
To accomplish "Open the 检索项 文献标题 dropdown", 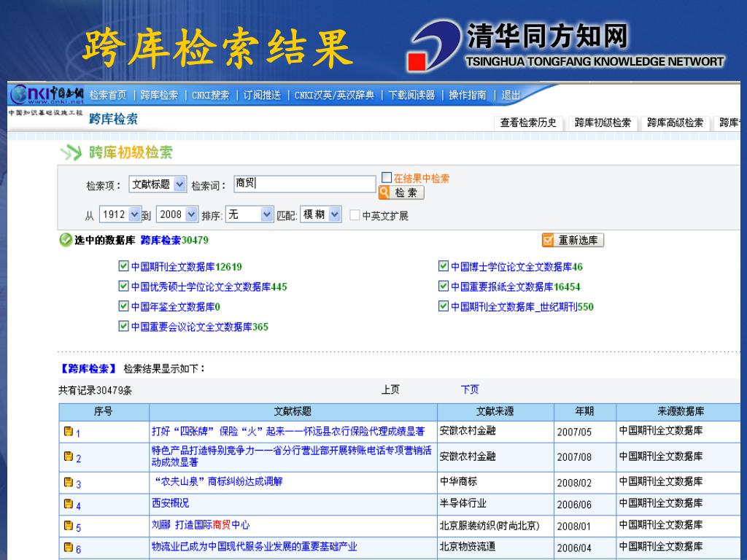I will pos(158,184).
